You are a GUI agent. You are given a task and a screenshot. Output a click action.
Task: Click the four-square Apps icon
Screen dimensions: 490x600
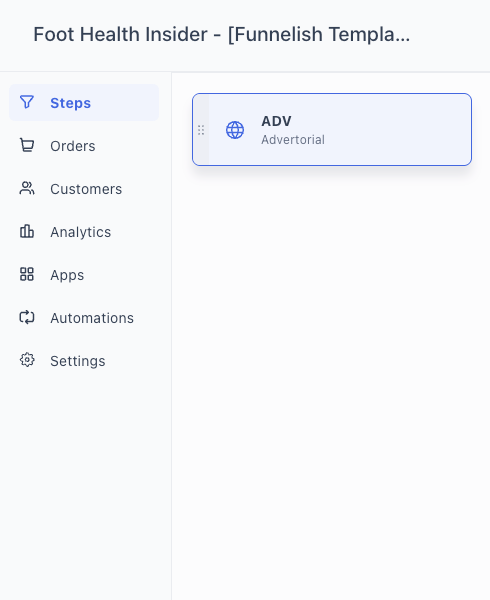pos(27,274)
